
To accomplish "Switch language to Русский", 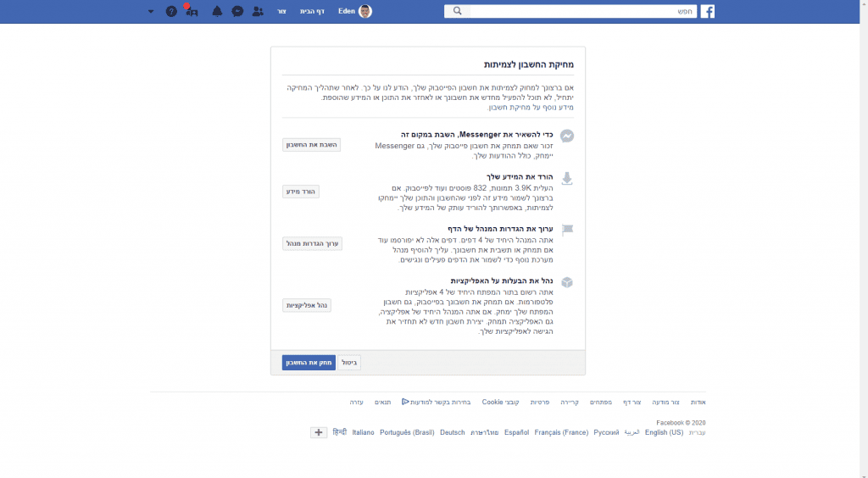I will point(606,432).
